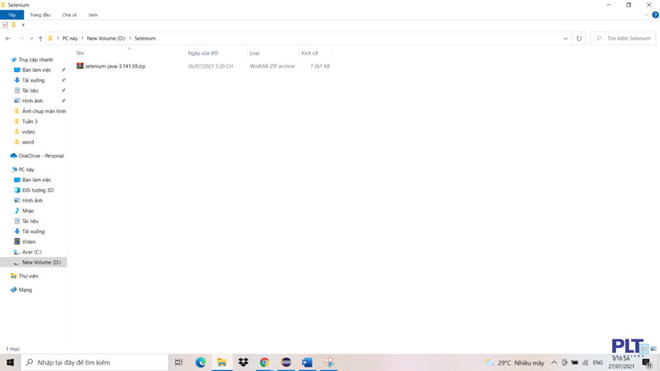This screenshot has width=660, height=371.
Task: Expand the ribbon with the chevron
Action: [x=646, y=15]
